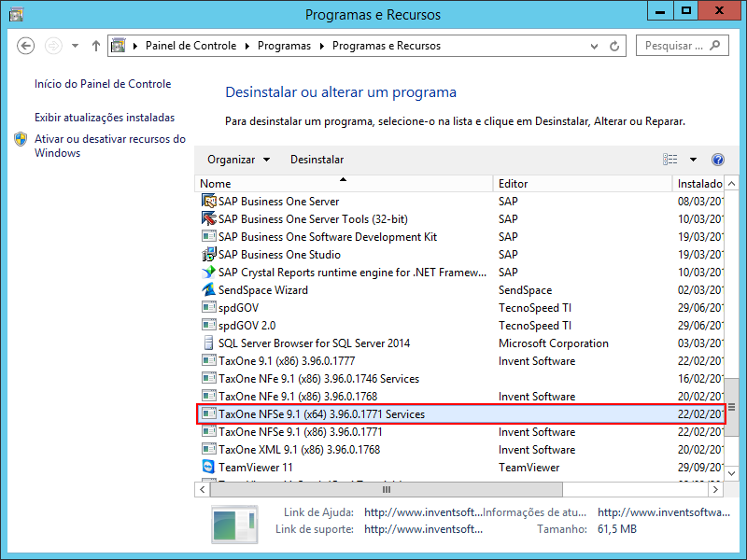The image size is (747, 560).
Task: Click the Software Development Kit row icon
Action: tap(208, 236)
